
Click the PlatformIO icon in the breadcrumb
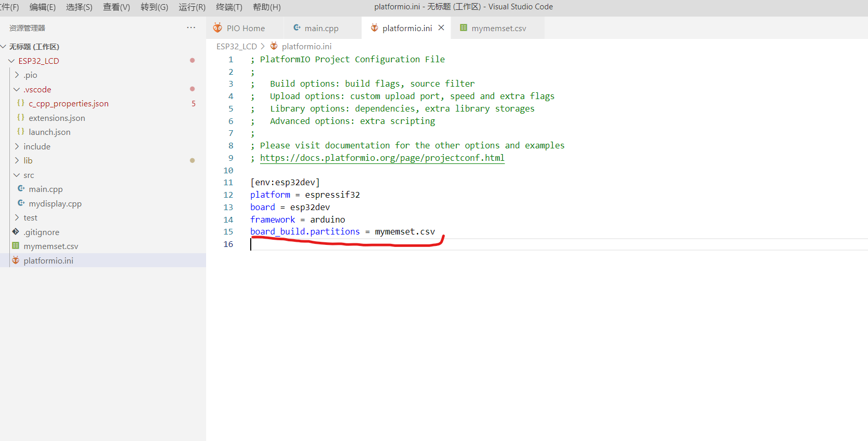274,46
